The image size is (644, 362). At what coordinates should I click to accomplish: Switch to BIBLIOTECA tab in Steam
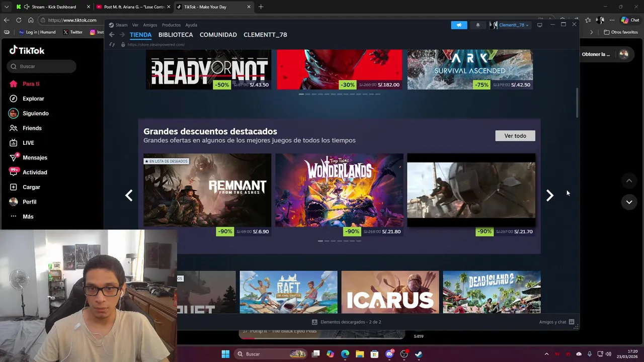click(x=176, y=35)
